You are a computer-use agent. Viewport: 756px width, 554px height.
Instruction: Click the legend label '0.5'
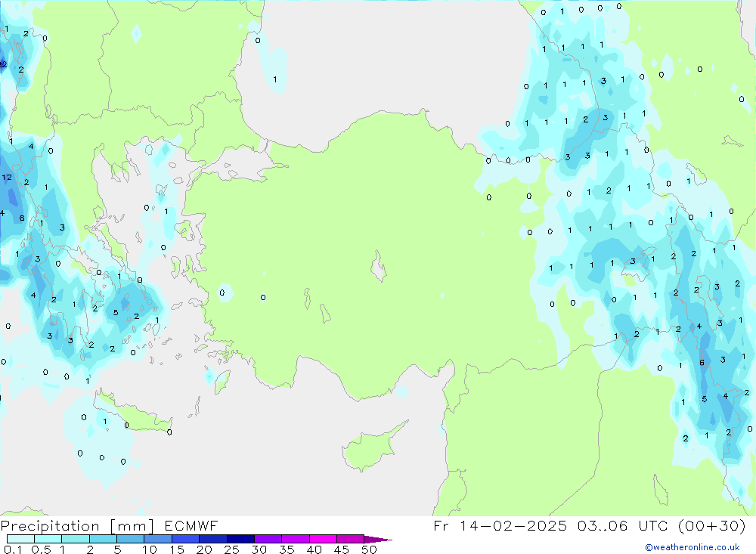(x=41, y=549)
